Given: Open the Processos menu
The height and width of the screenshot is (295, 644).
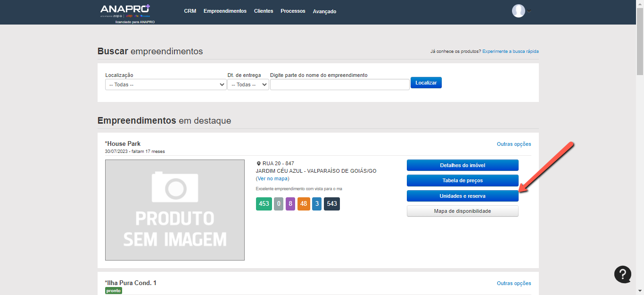Looking at the screenshot, I should [x=293, y=11].
